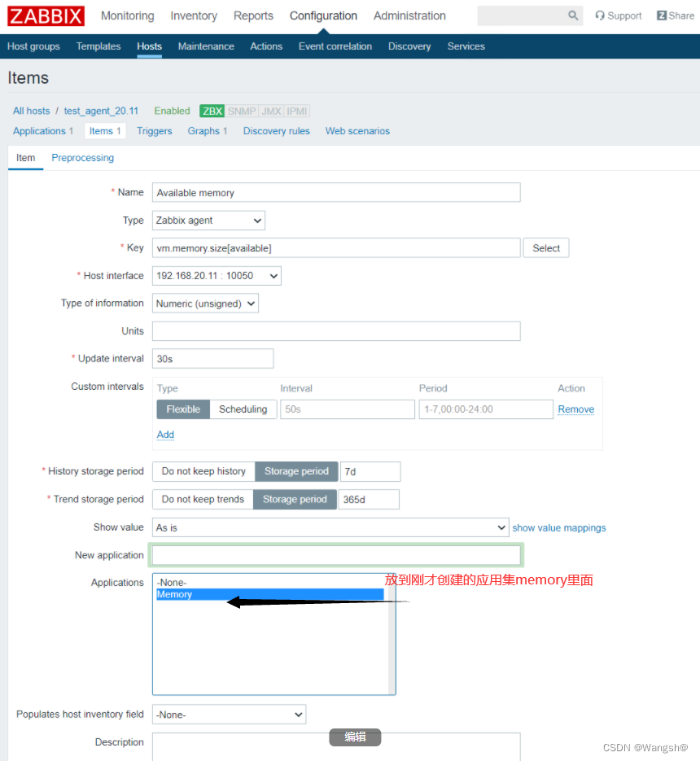700x761 pixels.
Task: Click the search magnifier icon
Action: pyautogui.click(x=573, y=15)
